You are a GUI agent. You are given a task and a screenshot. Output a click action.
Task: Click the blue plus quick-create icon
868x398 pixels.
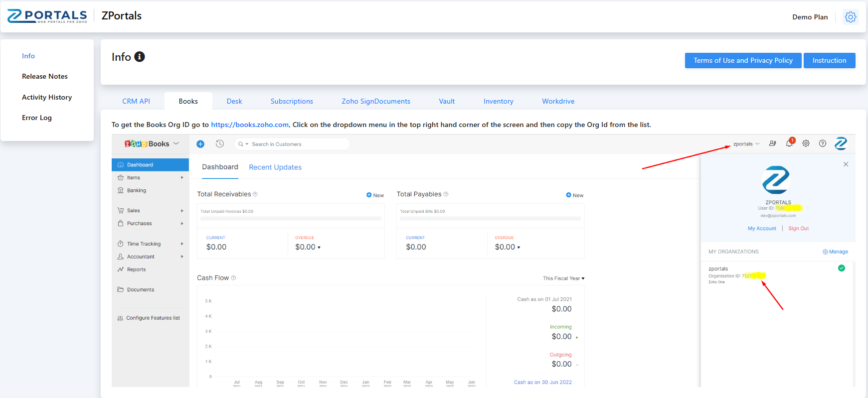click(x=200, y=144)
